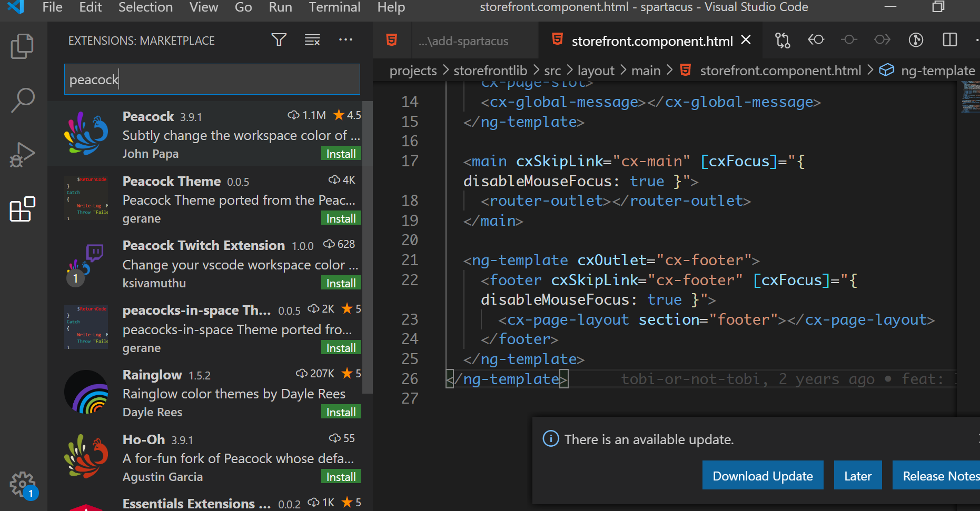Screen dimensions: 980x511
Task: Go to previous change arrow icon
Action: (816, 40)
